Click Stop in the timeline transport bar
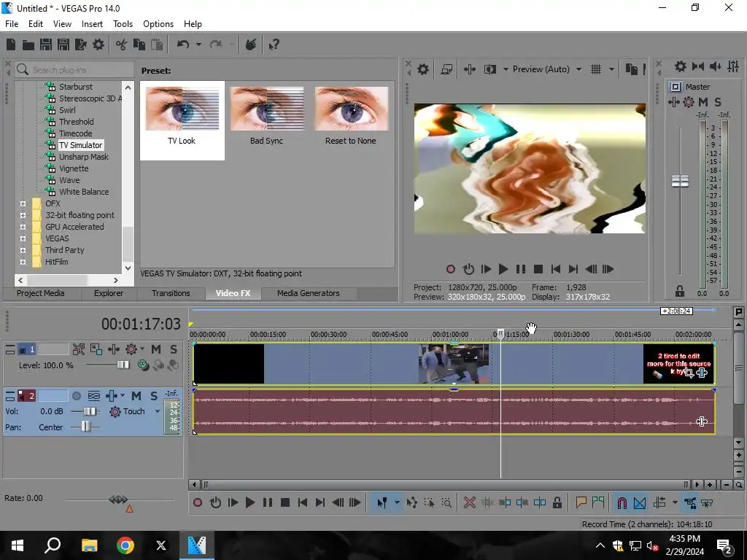The image size is (747, 560). pyautogui.click(x=285, y=503)
